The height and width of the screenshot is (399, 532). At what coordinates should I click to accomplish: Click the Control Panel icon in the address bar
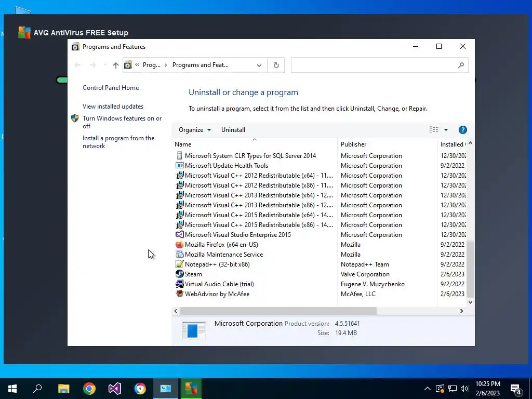pyautogui.click(x=128, y=65)
